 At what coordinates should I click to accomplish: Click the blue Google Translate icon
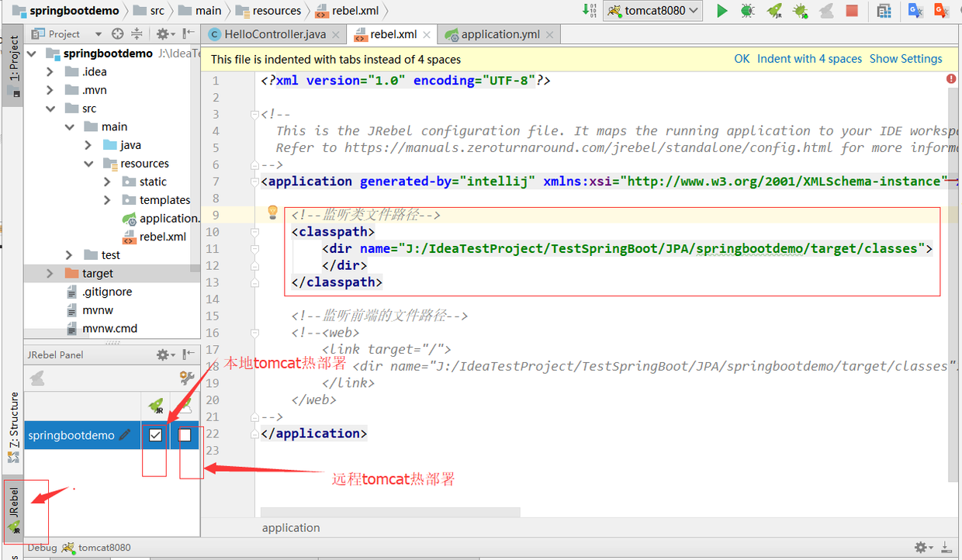coord(915,11)
